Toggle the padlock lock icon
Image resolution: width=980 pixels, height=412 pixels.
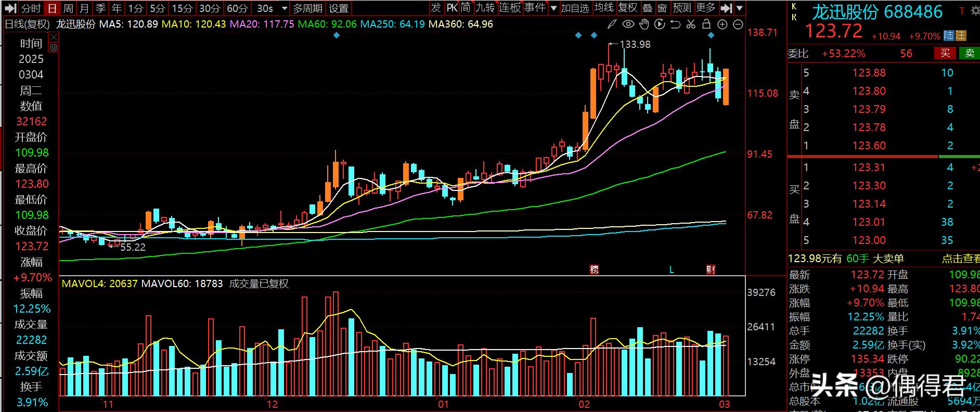pyautogui.click(x=706, y=24)
